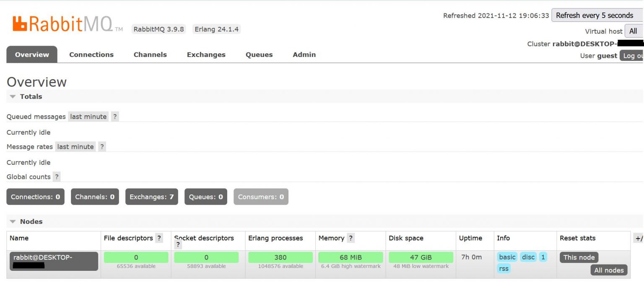644x288 pixels.
Task: Switch to the Admin tab
Action: 304,54
